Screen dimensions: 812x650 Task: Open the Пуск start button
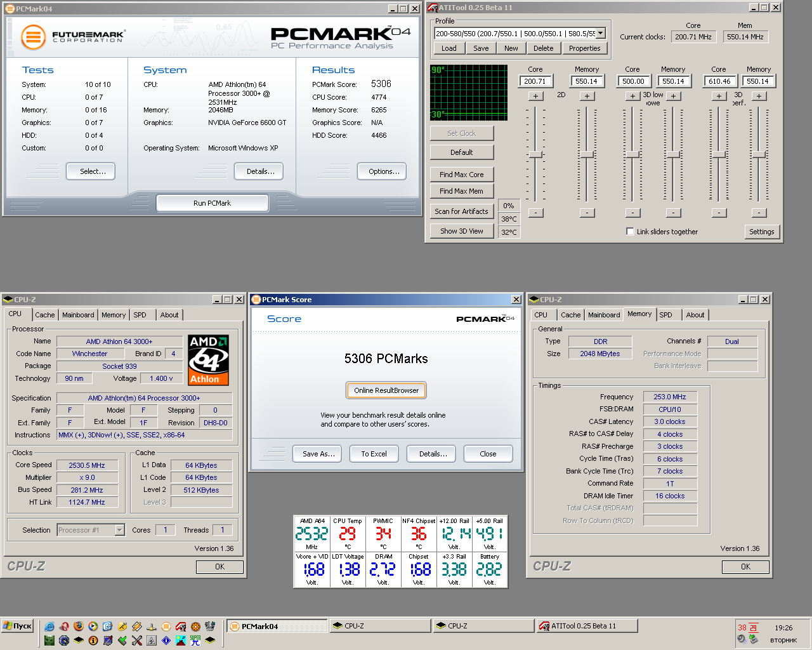(17, 627)
